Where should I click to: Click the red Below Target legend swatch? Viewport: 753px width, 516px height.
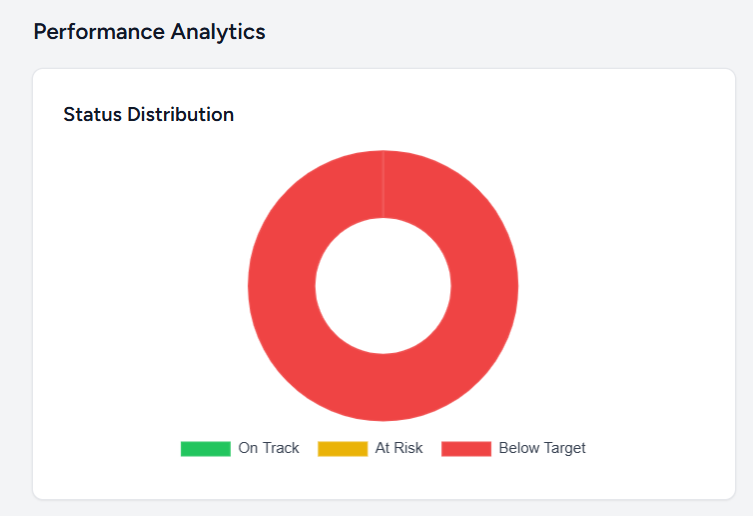(466, 448)
